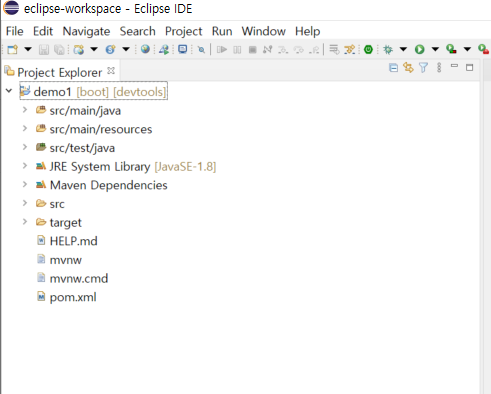Expand the src/test/java folder

pos(25,147)
